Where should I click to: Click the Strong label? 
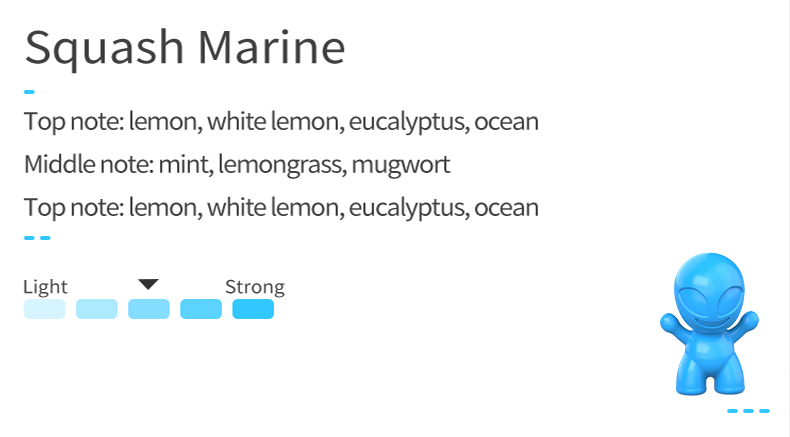(x=255, y=287)
